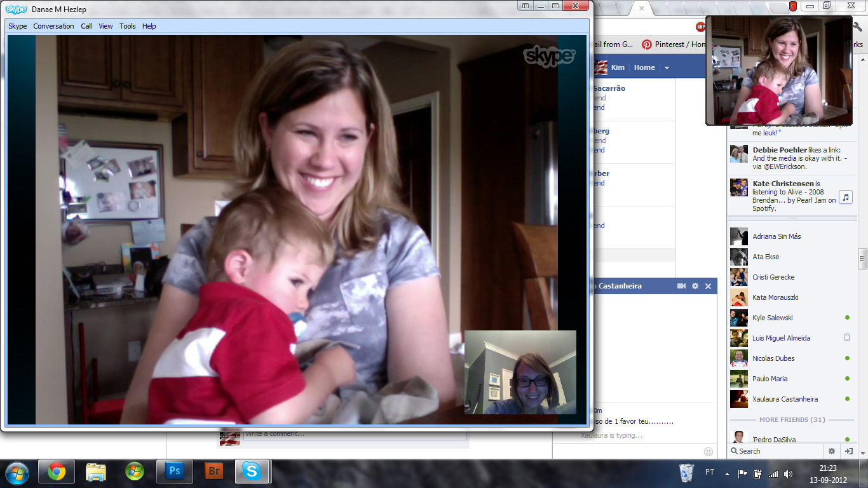
Task: Click the Write a comment field
Action: pos(355,434)
